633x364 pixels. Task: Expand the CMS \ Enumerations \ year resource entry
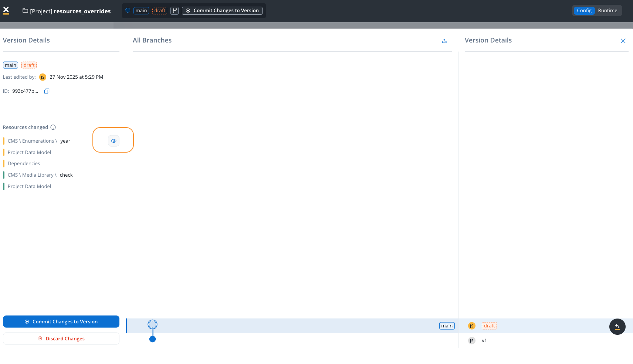[38, 141]
